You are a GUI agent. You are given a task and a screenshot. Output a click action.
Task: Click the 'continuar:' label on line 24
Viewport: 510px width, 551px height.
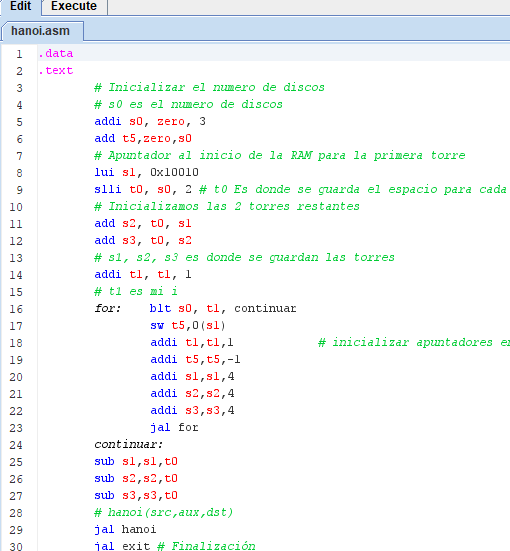[129, 444]
